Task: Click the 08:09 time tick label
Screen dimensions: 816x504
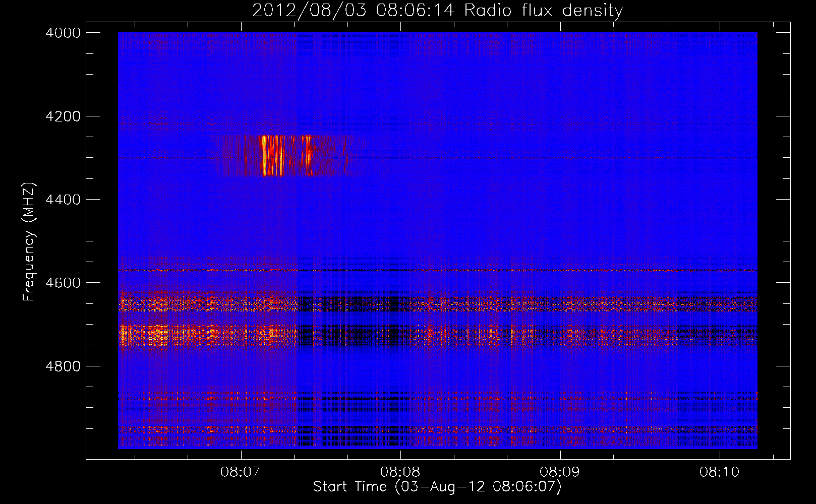Action: pos(559,472)
